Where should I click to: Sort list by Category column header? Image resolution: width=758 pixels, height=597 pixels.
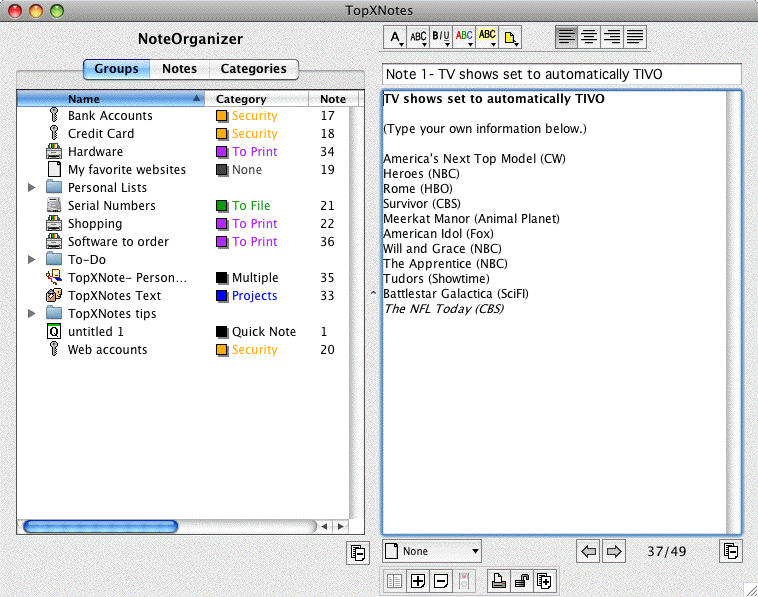click(x=256, y=99)
